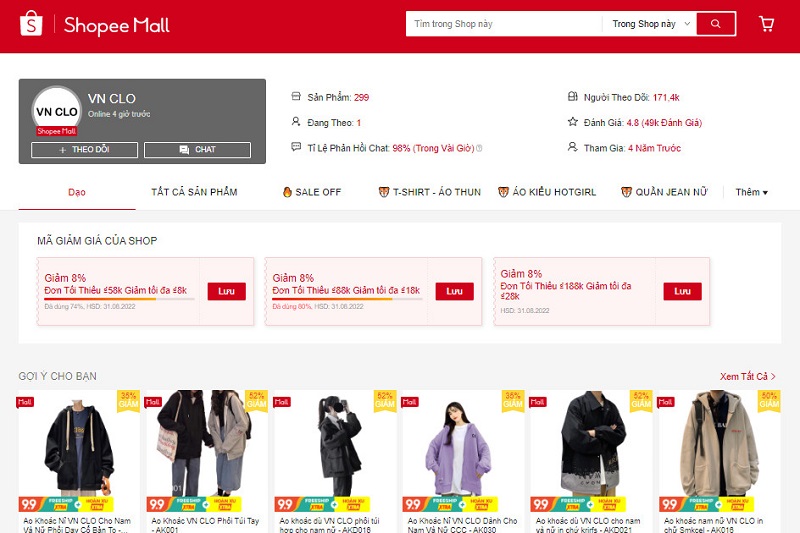Click the followers icon beside Người Theo Dõi

click(x=573, y=97)
